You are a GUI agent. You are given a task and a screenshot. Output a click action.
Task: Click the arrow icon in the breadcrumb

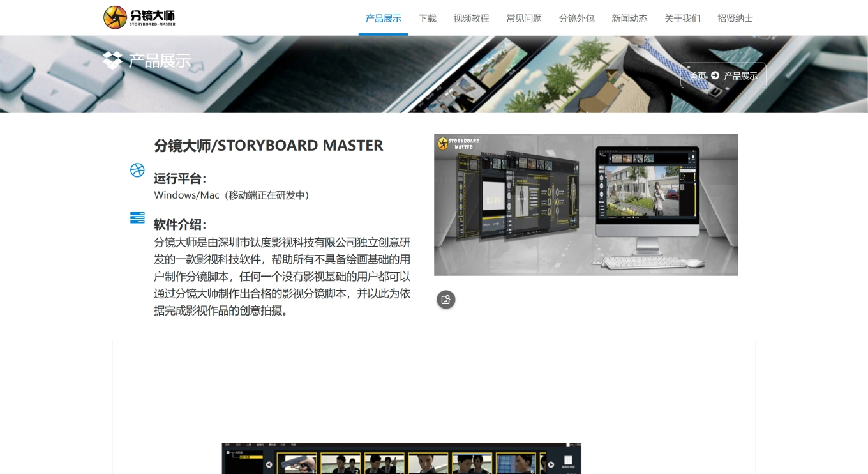pos(715,75)
